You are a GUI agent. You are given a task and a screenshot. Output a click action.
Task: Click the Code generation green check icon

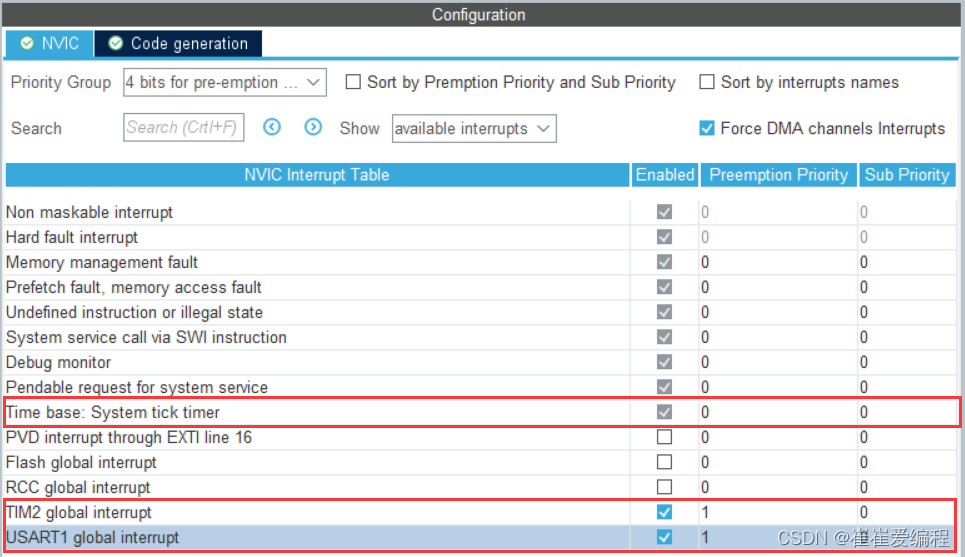tap(115, 43)
